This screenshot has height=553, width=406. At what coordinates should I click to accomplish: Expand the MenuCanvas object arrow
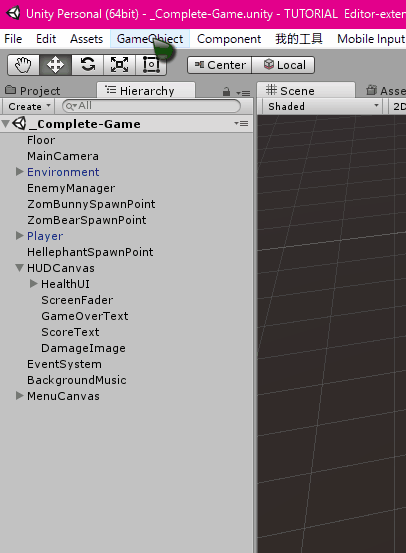(x=20, y=396)
